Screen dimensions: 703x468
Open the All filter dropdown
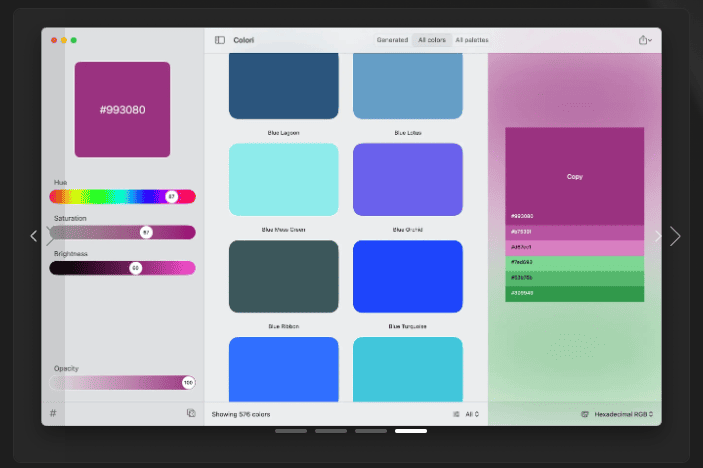tap(472, 414)
